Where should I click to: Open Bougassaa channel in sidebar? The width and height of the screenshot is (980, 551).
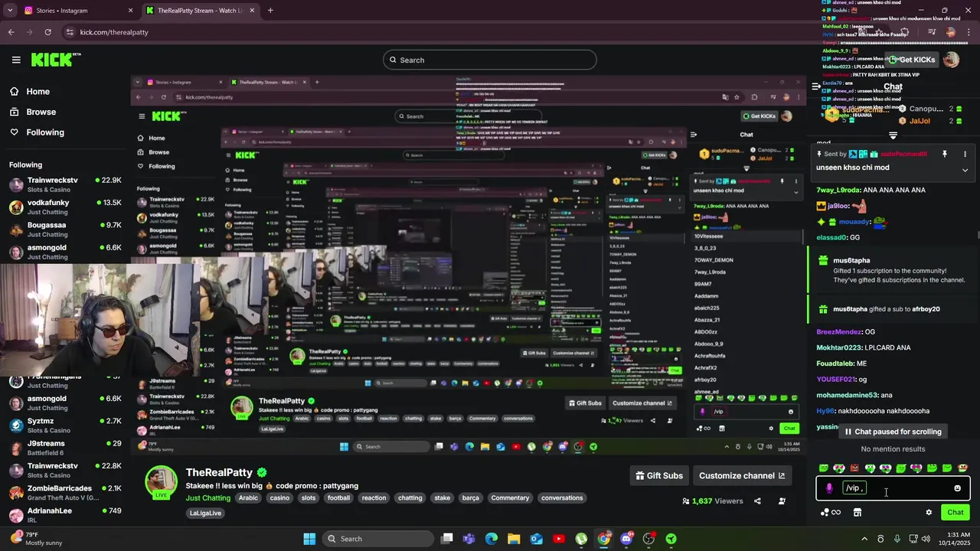[65, 230]
